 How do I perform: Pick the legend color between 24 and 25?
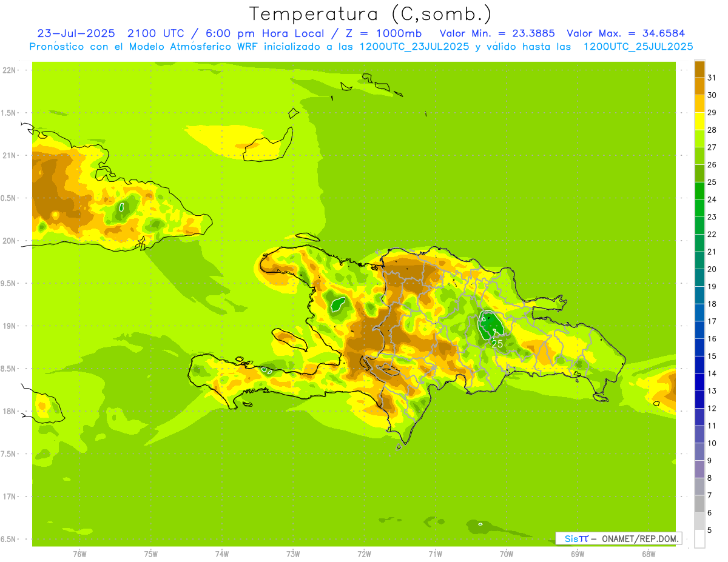tap(699, 191)
